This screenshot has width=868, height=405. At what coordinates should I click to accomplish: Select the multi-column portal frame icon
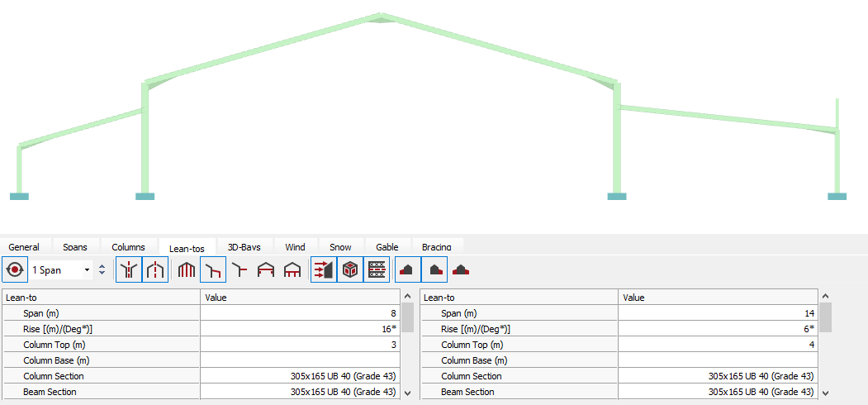(x=187, y=270)
